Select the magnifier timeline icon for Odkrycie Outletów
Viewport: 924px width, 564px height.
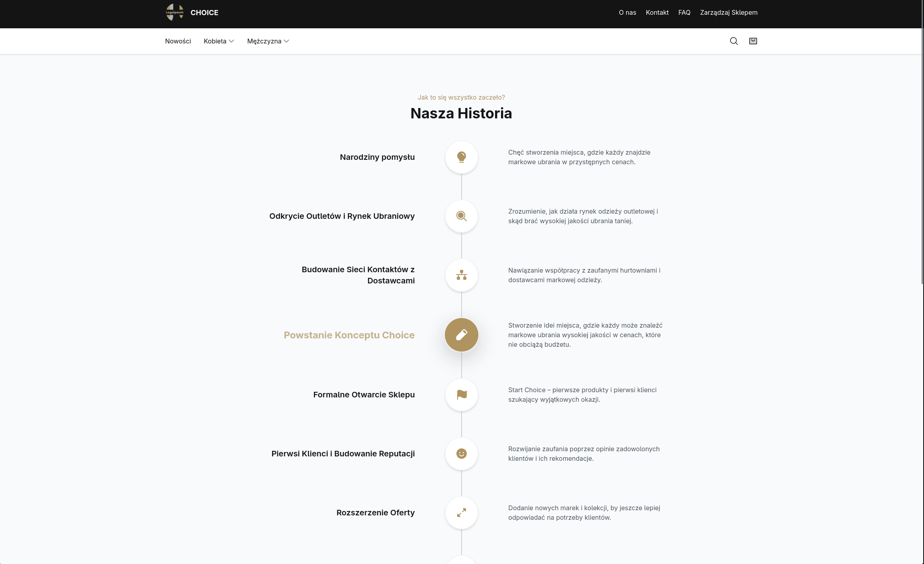click(x=461, y=216)
